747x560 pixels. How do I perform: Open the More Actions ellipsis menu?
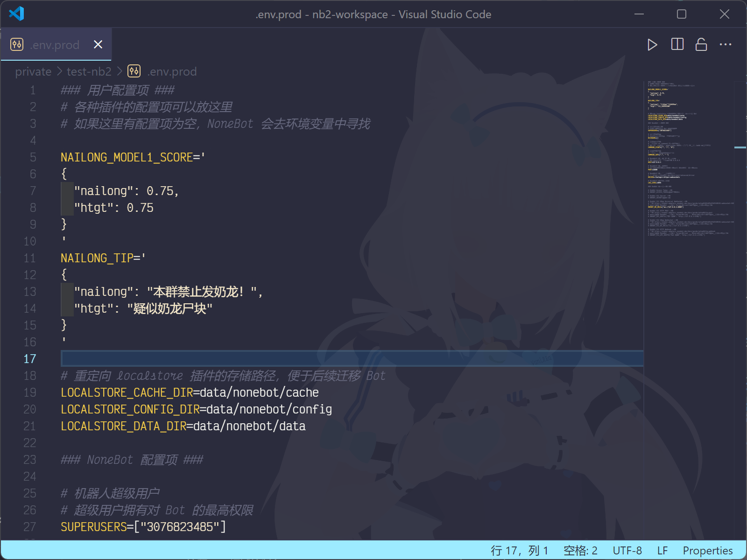pyautogui.click(x=726, y=44)
